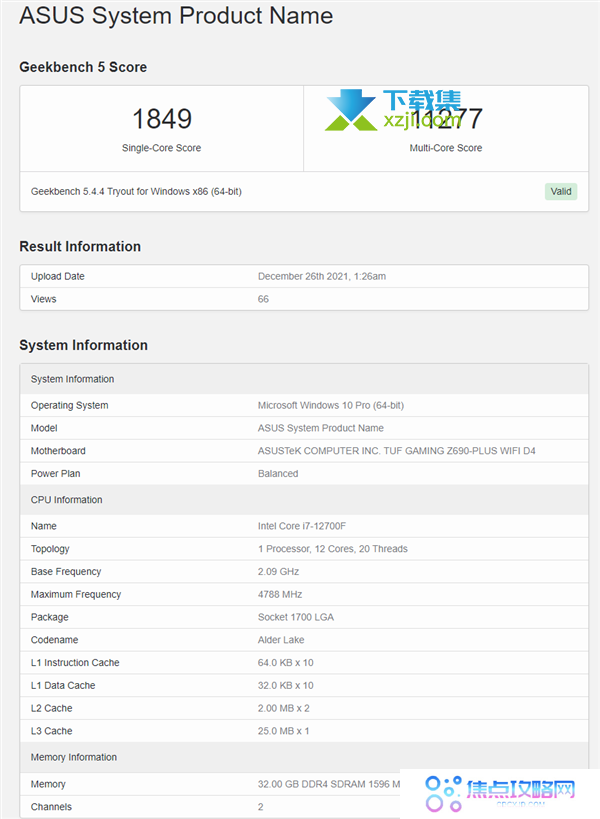Select the Balanced power plan value
600x819 pixels.
click(x=278, y=474)
